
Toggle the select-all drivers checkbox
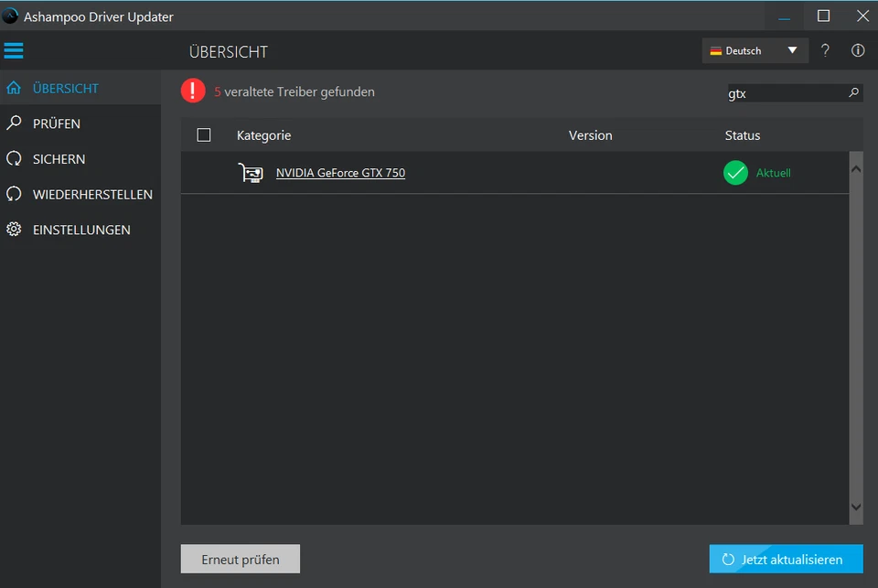[203, 134]
